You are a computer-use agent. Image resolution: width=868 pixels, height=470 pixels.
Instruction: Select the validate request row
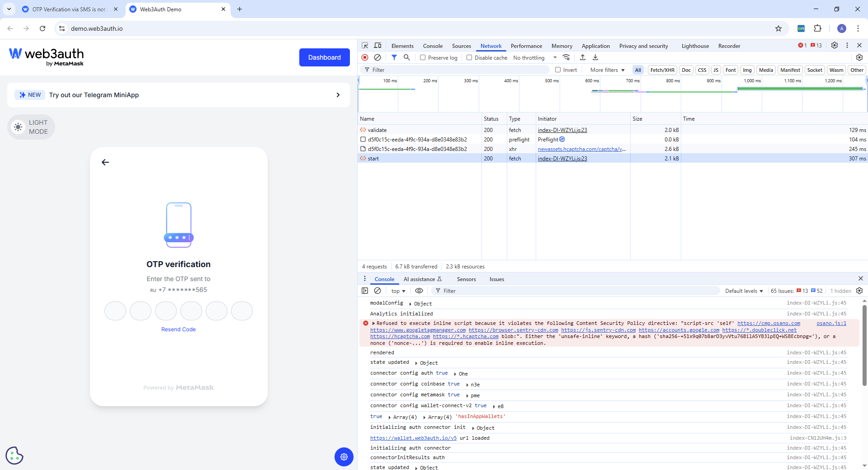pos(613,130)
